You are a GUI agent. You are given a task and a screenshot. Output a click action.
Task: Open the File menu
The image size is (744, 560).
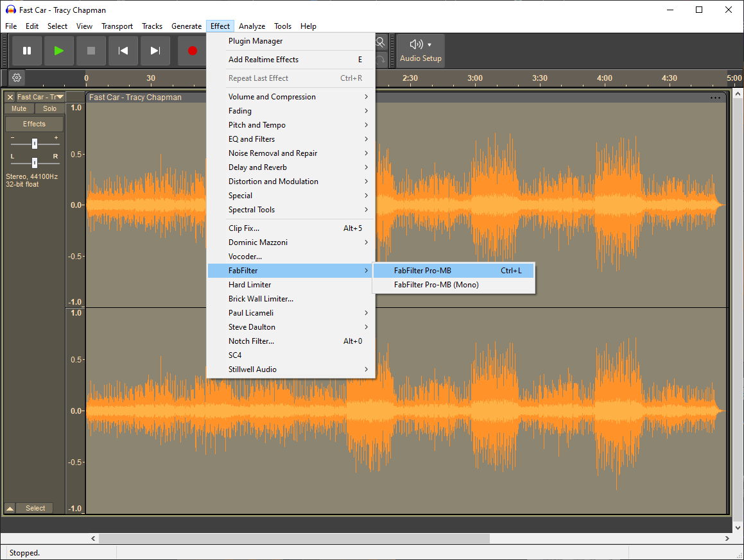point(11,26)
